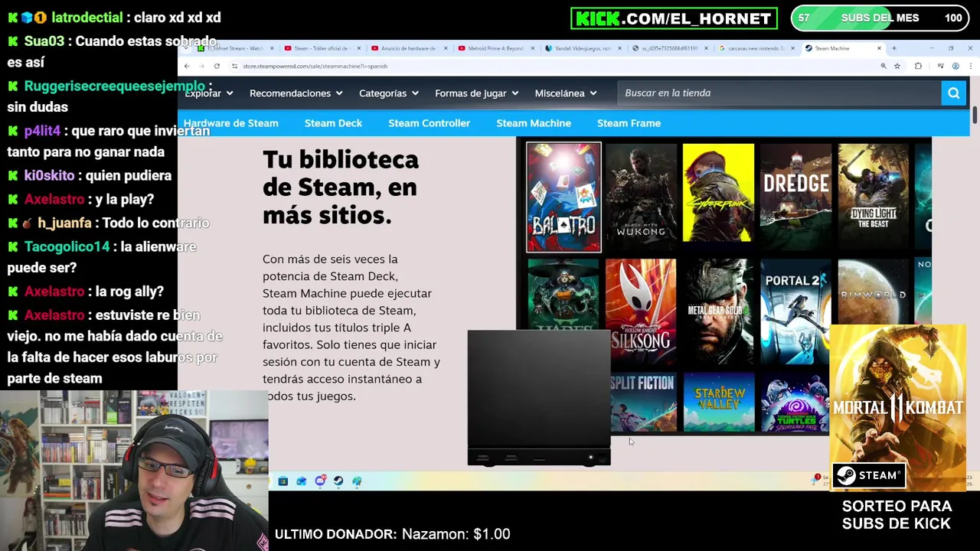Select the RimWorld game cover
Image resolution: width=980 pixels, height=551 pixels.
pos(873,292)
